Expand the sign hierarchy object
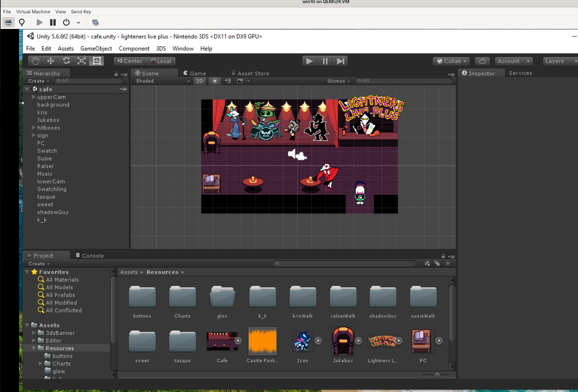Screen dimensions: 578x392 pyautogui.click(x=34, y=135)
